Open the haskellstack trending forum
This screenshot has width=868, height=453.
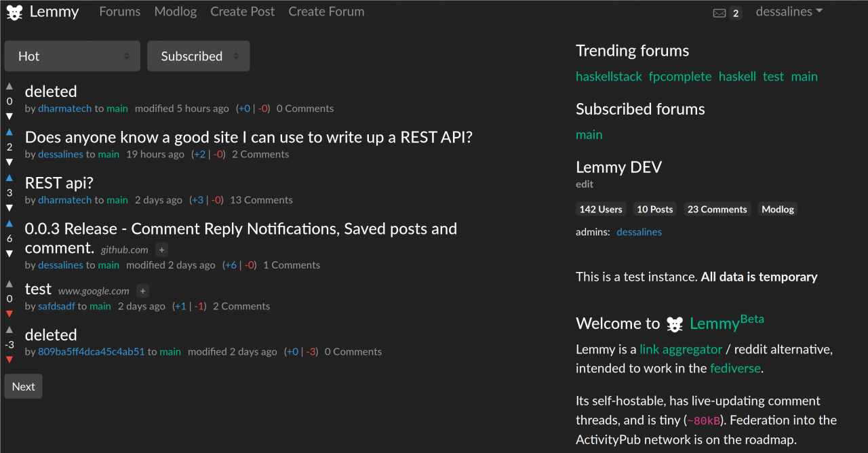608,77
